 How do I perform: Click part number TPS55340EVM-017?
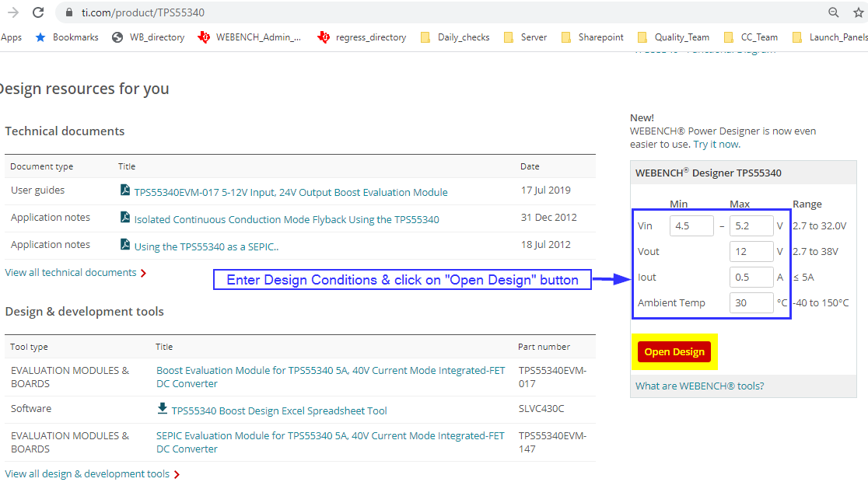[x=552, y=377]
